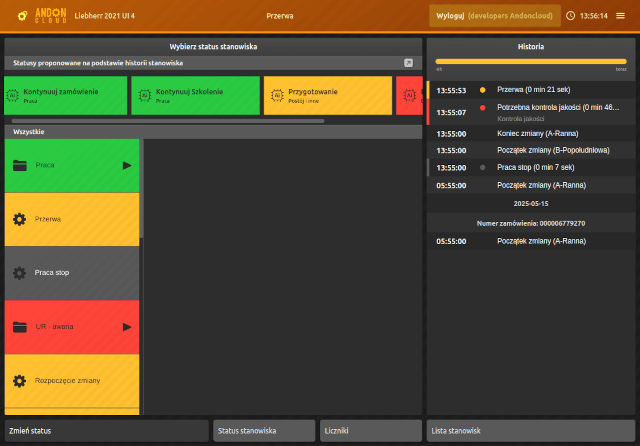Screen dimensions: 640x446
Task: Click gear icon on Rozpoczęcie zmiany tile
Action: point(19,381)
